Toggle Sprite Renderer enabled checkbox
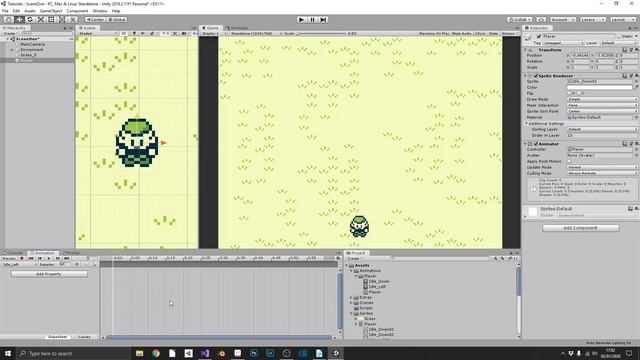This screenshot has height=360, width=640. click(x=536, y=76)
